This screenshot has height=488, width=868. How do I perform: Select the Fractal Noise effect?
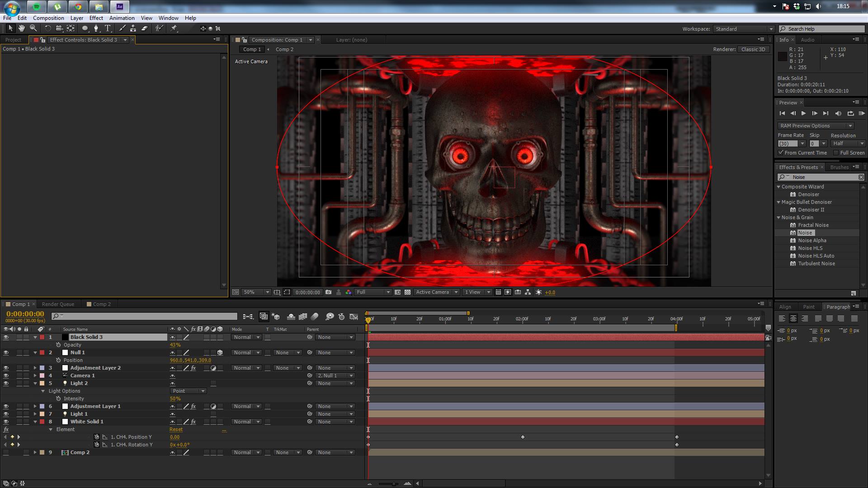click(813, 225)
